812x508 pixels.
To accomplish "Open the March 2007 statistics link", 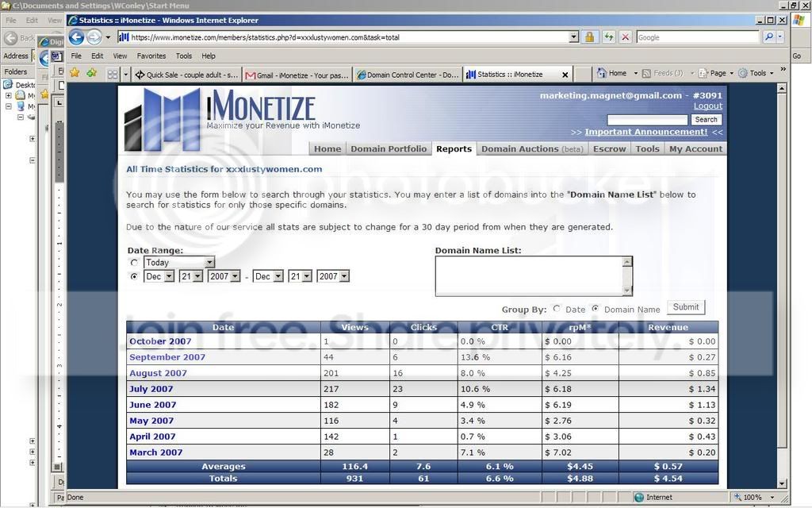I will [156, 452].
